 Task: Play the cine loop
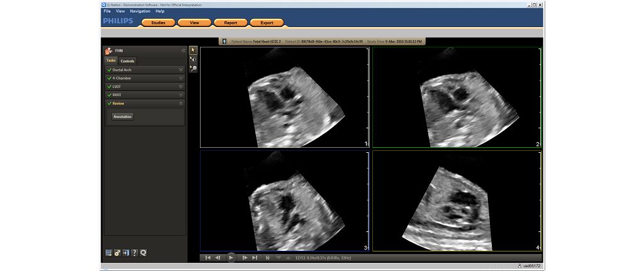[231, 257]
